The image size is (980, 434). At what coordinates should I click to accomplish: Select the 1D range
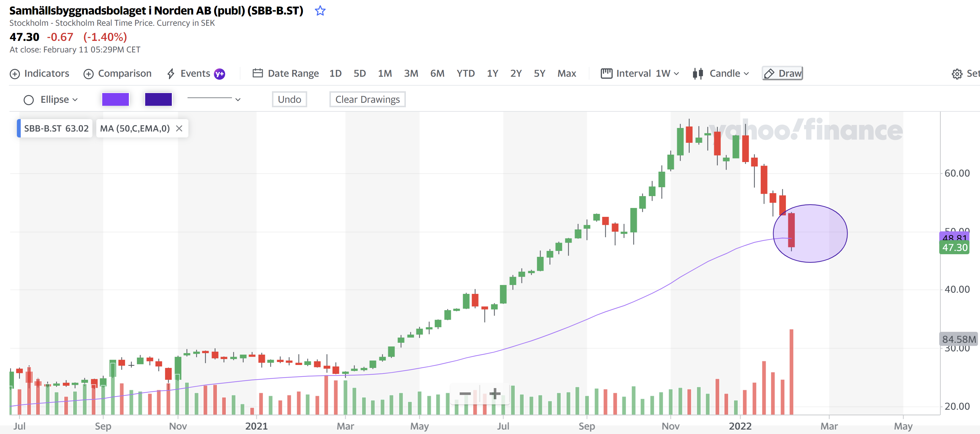(335, 73)
